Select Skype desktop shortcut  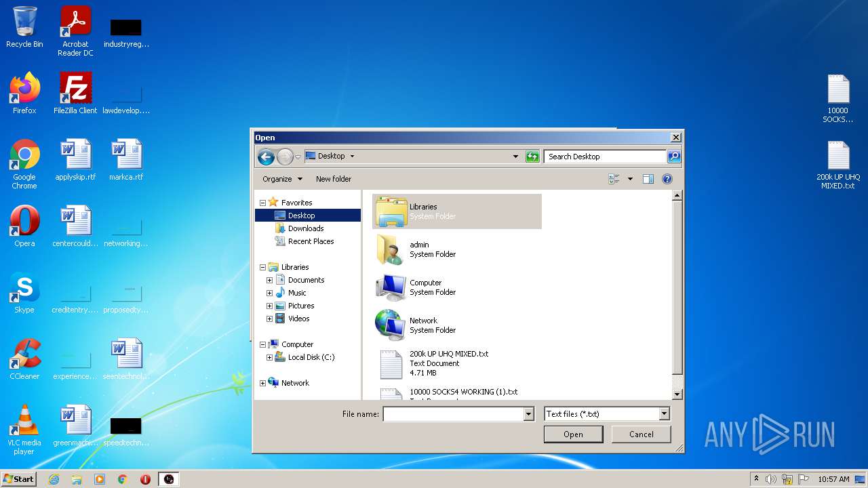[x=24, y=293]
